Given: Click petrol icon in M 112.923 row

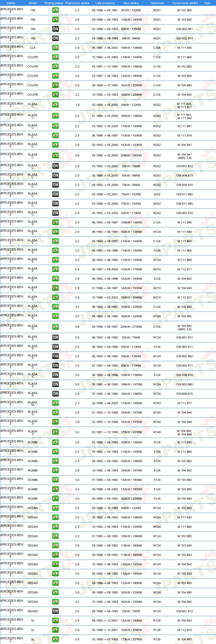Looking at the screenshot, I should 56,630.
